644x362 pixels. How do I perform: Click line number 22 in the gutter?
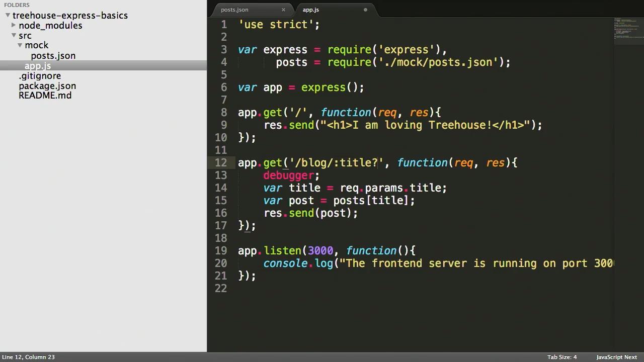221,289
